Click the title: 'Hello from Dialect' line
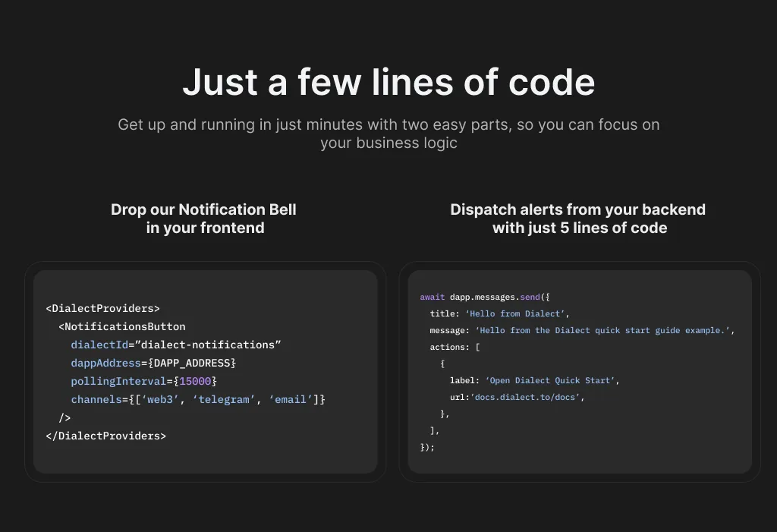Image resolution: width=777 pixels, height=532 pixels. (x=499, y=314)
